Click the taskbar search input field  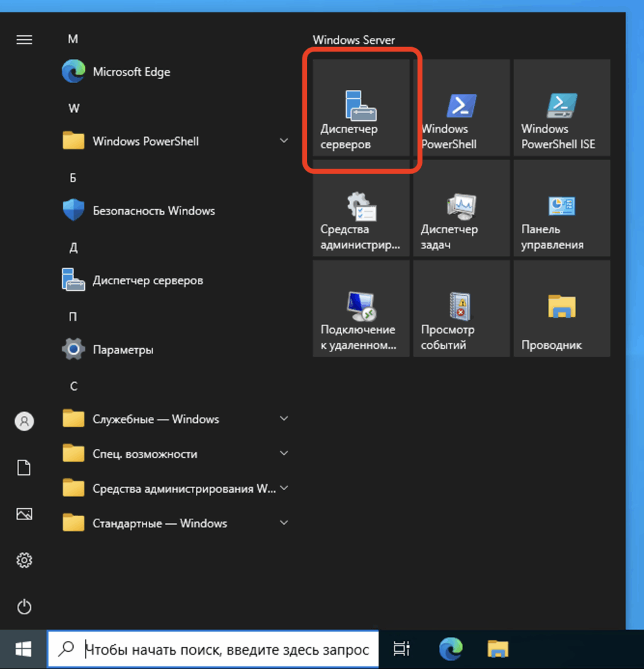click(213, 649)
